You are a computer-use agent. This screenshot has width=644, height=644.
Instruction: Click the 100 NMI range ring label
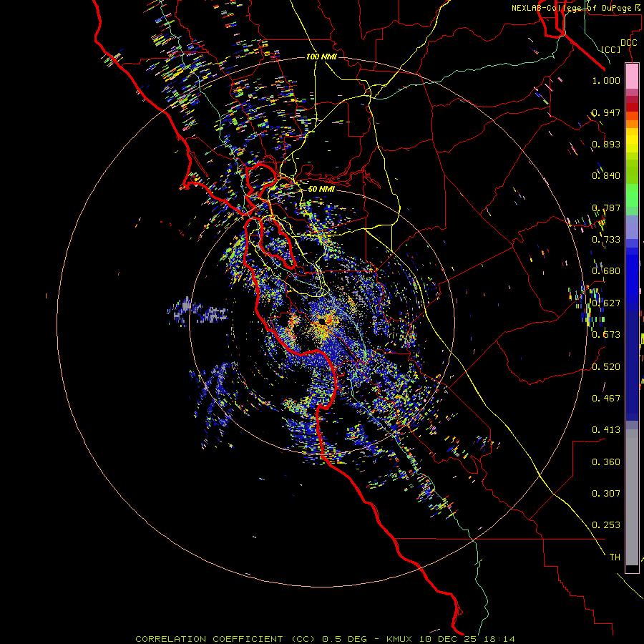tap(321, 57)
